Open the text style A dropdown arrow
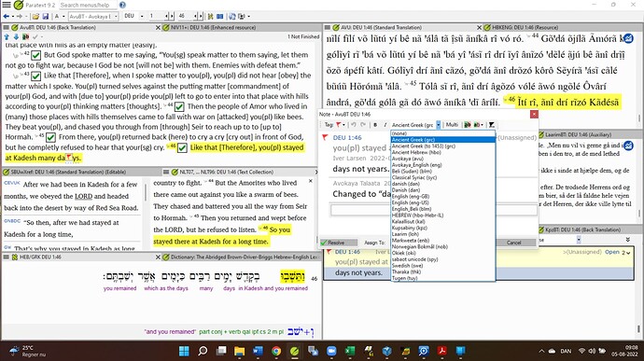Screen dimensions: 644x361 pos(63,17)
